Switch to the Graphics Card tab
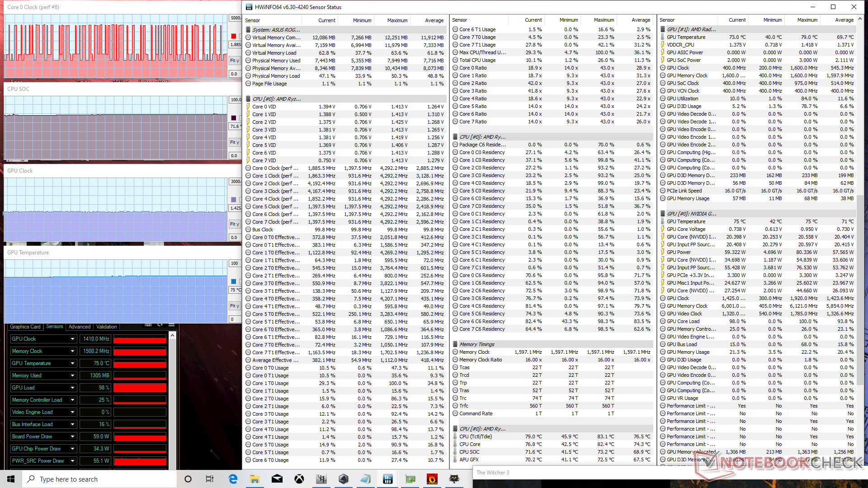Image resolution: width=868 pixels, height=488 pixels. 25,327
